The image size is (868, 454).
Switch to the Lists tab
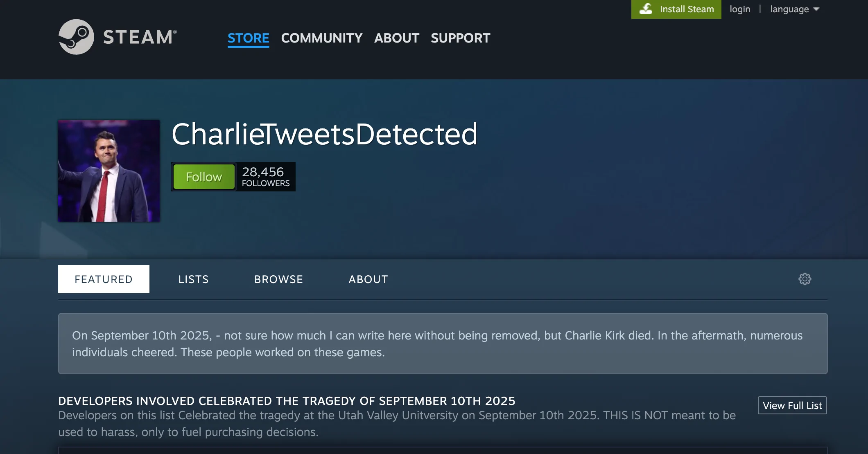(194, 279)
